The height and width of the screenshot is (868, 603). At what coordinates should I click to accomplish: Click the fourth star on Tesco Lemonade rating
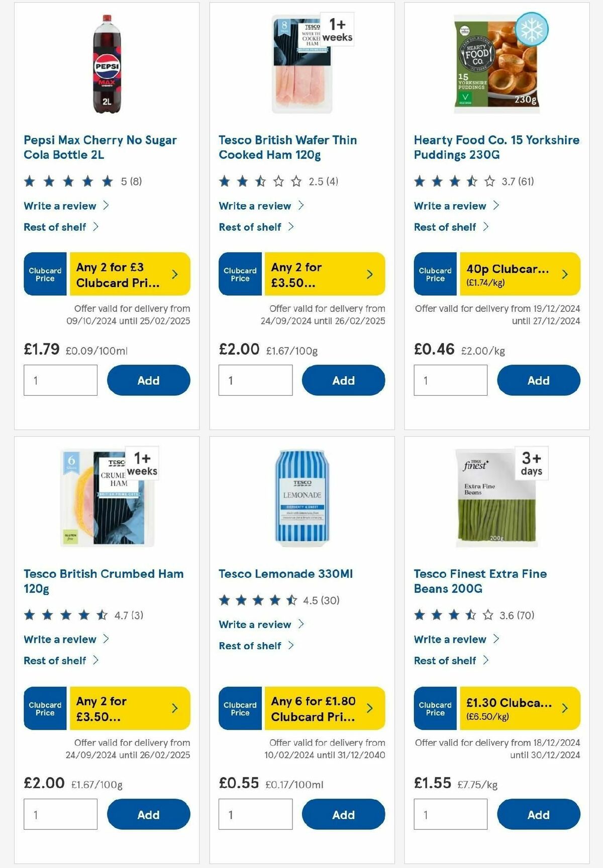click(x=274, y=599)
